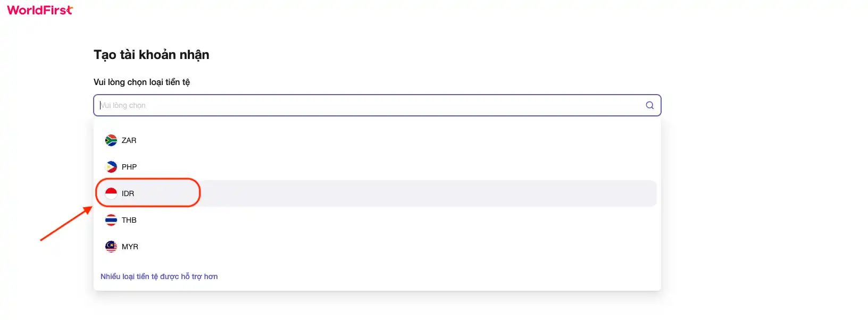Open the currency selection combo box
This screenshot has width=868, height=320.
coord(377,105)
